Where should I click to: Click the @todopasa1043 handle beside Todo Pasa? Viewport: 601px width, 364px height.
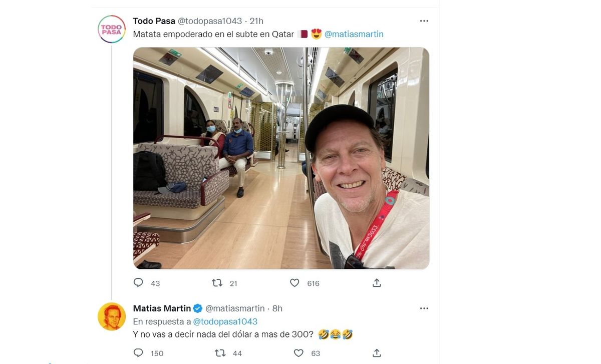pyautogui.click(x=210, y=21)
